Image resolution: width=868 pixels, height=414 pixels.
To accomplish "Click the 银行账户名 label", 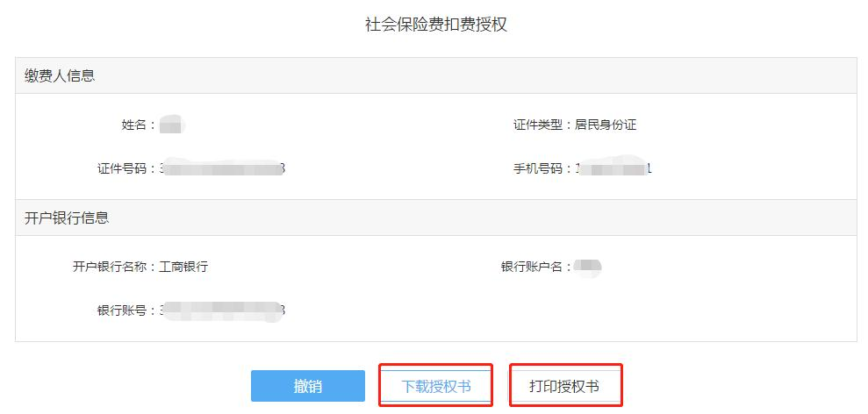I will [x=535, y=267].
